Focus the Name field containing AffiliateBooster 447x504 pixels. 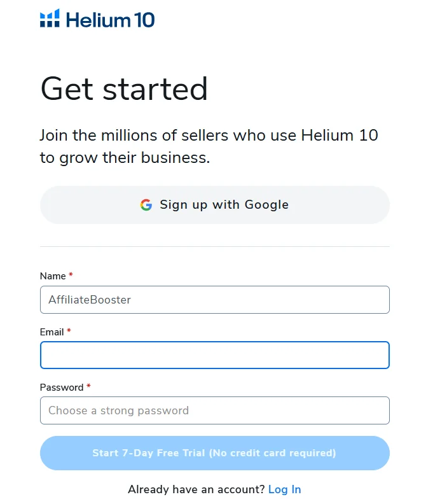pyautogui.click(x=214, y=300)
